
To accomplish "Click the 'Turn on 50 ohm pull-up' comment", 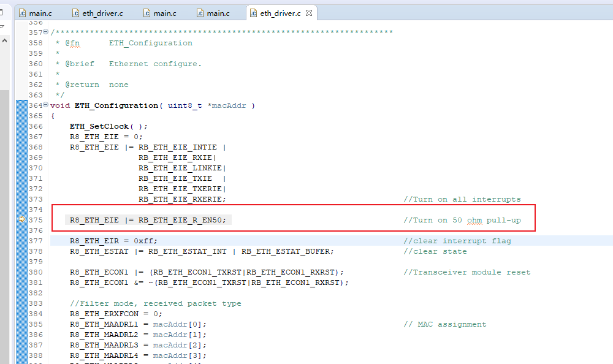I will tap(462, 220).
